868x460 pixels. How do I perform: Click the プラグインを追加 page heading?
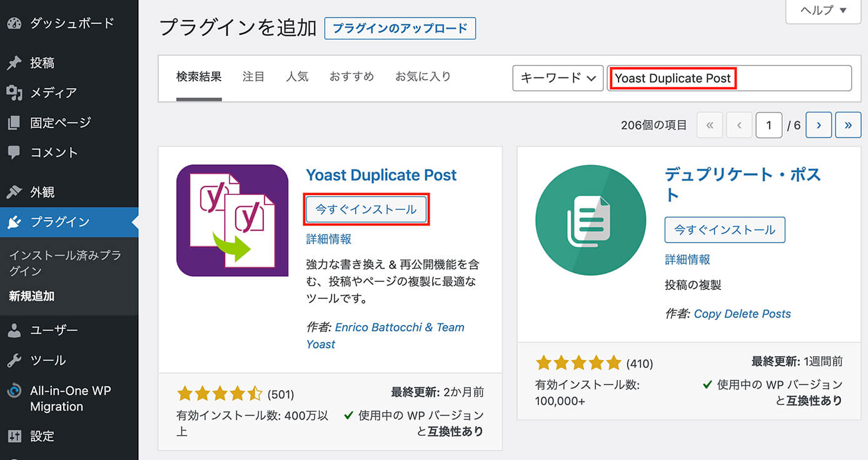tap(238, 27)
